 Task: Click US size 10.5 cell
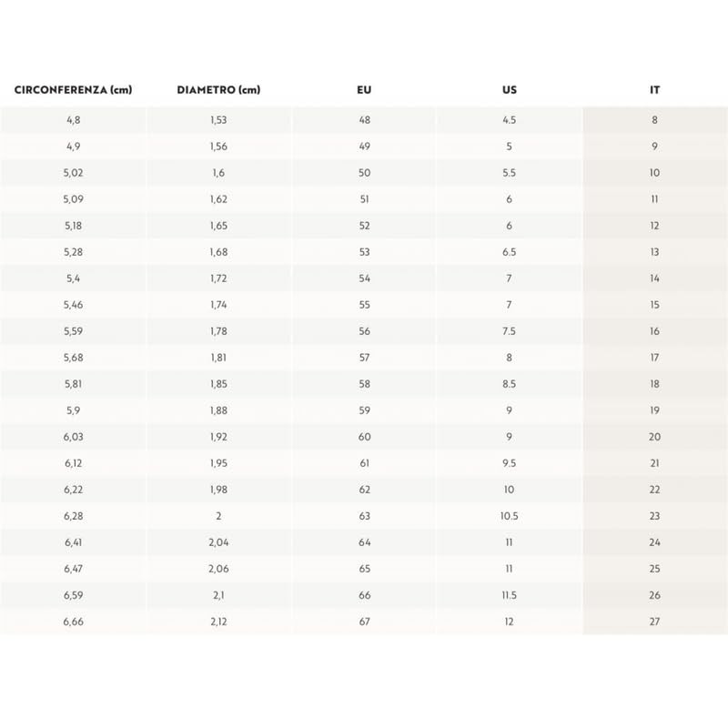[x=509, y=516]
